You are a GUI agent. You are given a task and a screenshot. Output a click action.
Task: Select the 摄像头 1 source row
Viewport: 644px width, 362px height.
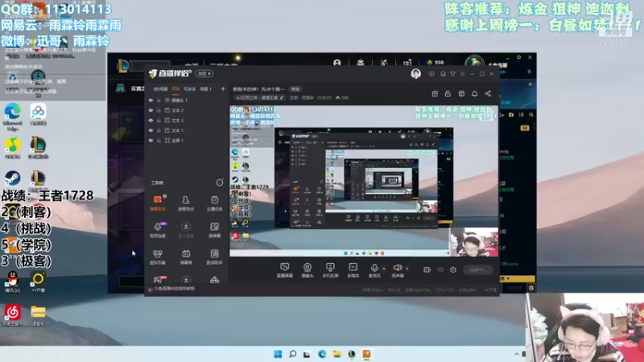coord(186,100)
